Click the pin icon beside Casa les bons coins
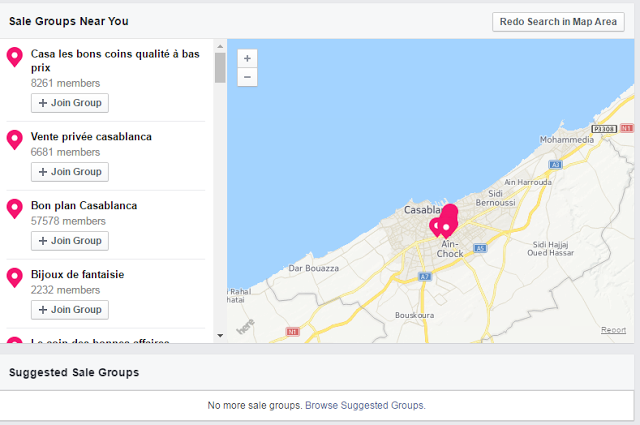The image size is (640, 425). pyautogui.click(x=15, y=56)
